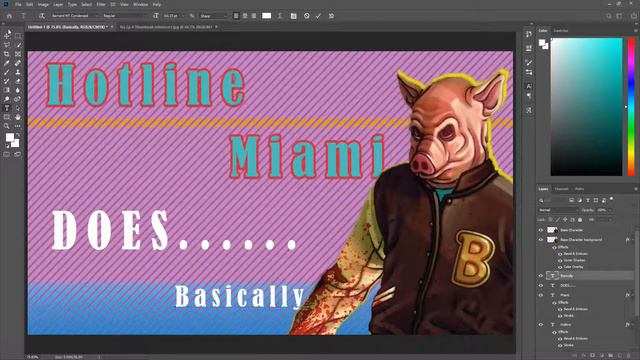Screen dimensions: 640x360
Task: Select the Horizontal Type tool
Action: tap(7, 108)
